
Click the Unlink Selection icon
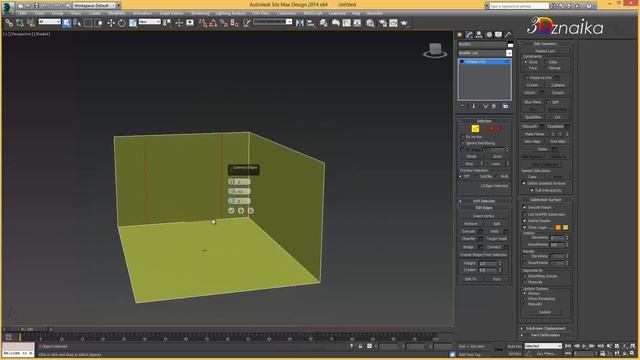click(20, 23)
